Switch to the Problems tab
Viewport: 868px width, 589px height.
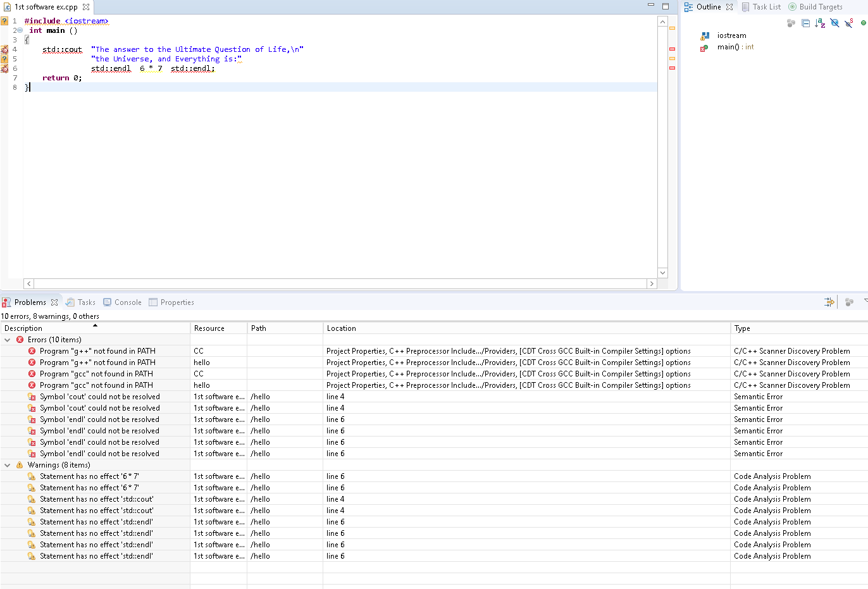point(30,302)
